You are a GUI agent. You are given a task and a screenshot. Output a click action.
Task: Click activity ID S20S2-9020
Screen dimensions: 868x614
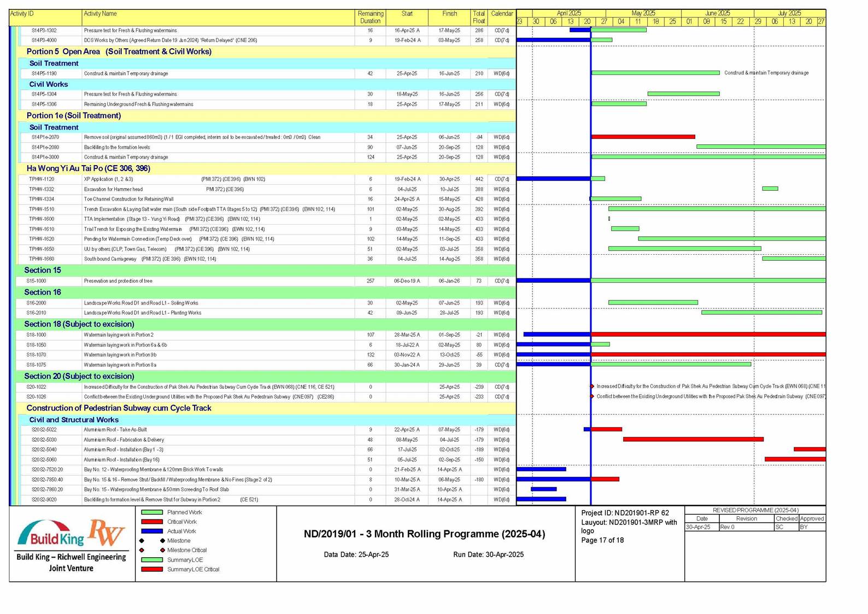pyautogui.click(x=44, y=500)
